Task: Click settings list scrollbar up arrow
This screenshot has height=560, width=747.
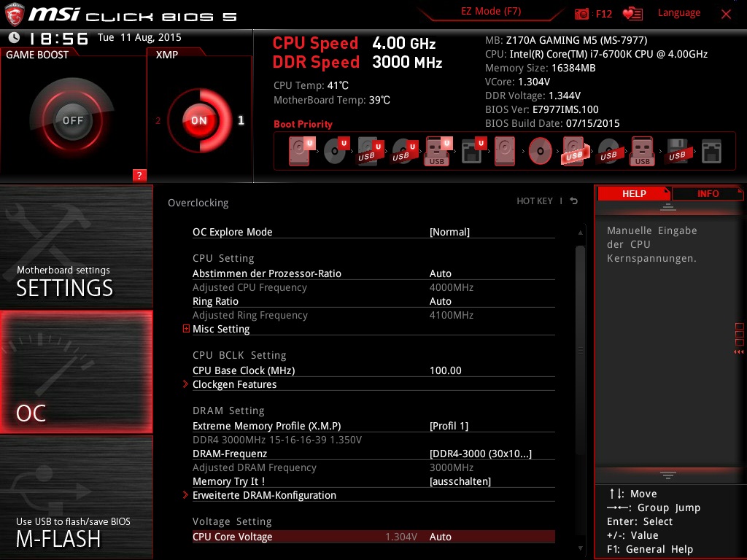Action: [580, 233]
